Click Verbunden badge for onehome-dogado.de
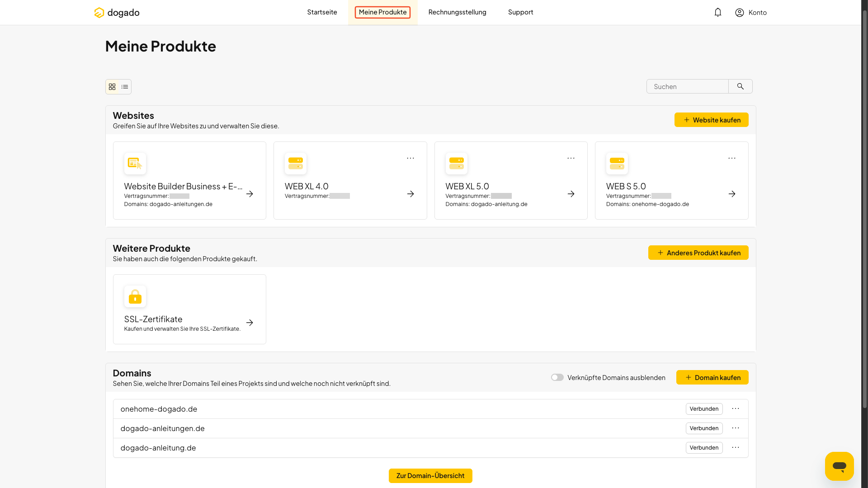 (x=704, y=409)
